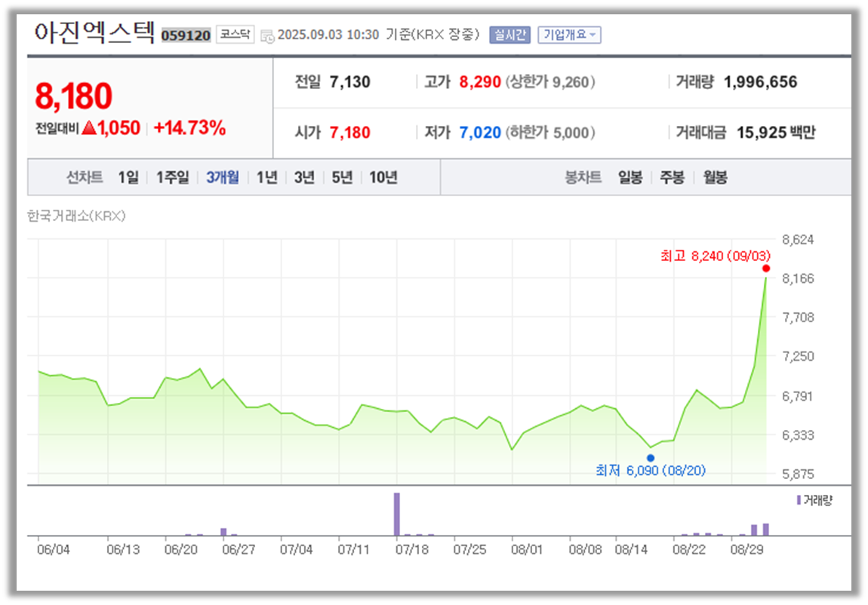
Task: Click the current price 8,180
Action: (74, 96)
